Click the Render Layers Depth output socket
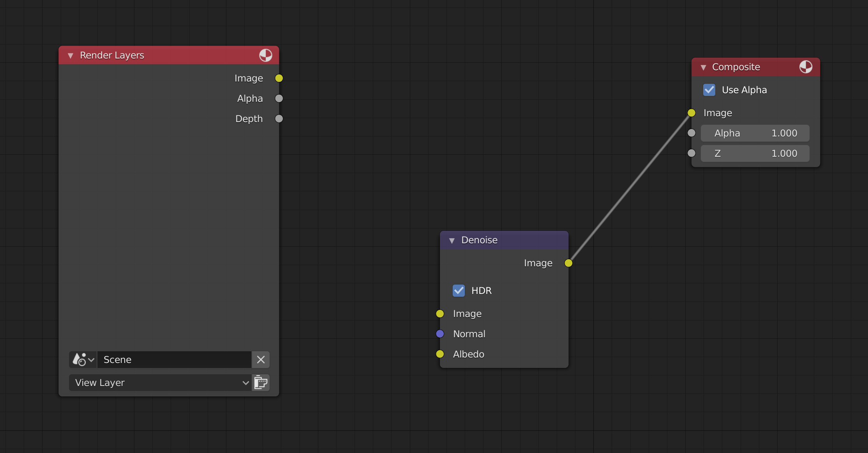Viewport: 868px width, 453px height. (279, 119)
